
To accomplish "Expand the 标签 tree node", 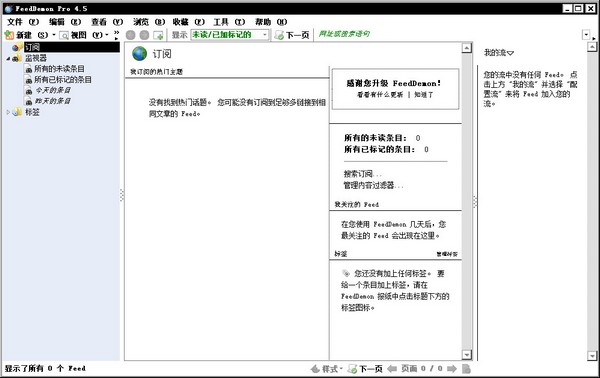I will pos(8,112).
